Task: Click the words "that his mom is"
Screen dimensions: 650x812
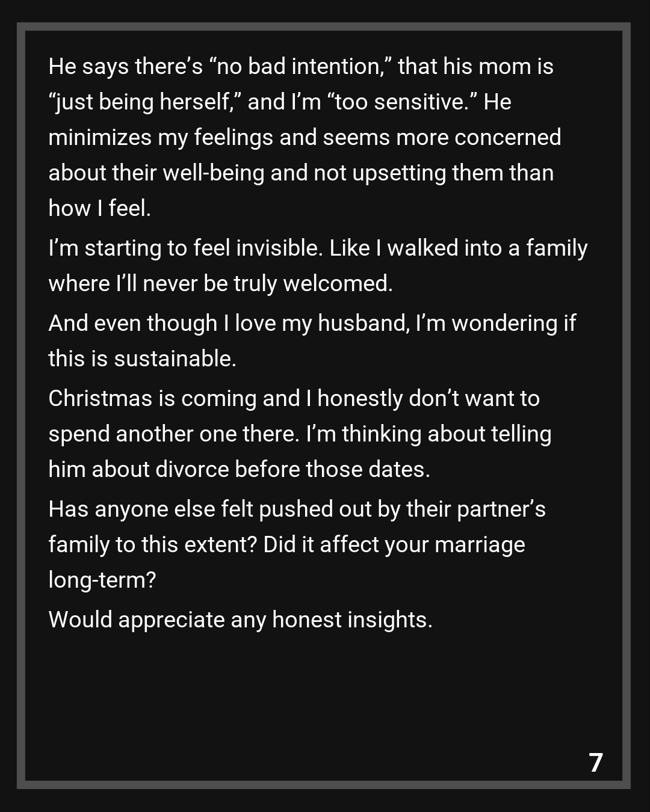Action: (x=475, y=67)
